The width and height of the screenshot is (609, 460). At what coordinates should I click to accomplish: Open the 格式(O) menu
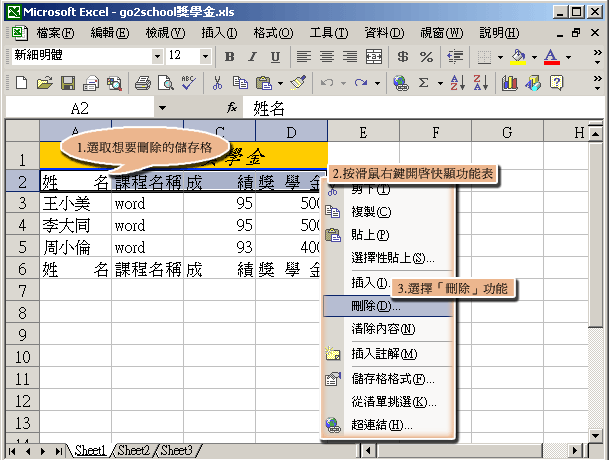pos(272,32)
